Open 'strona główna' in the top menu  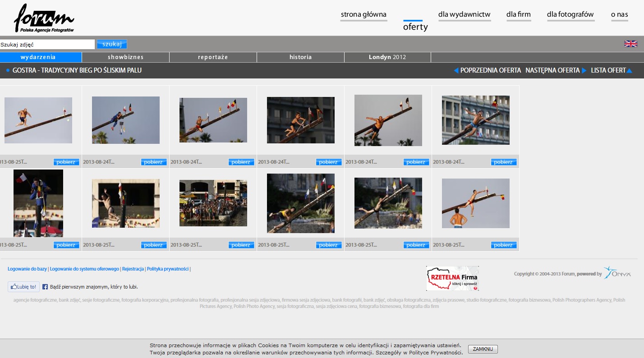363,14
